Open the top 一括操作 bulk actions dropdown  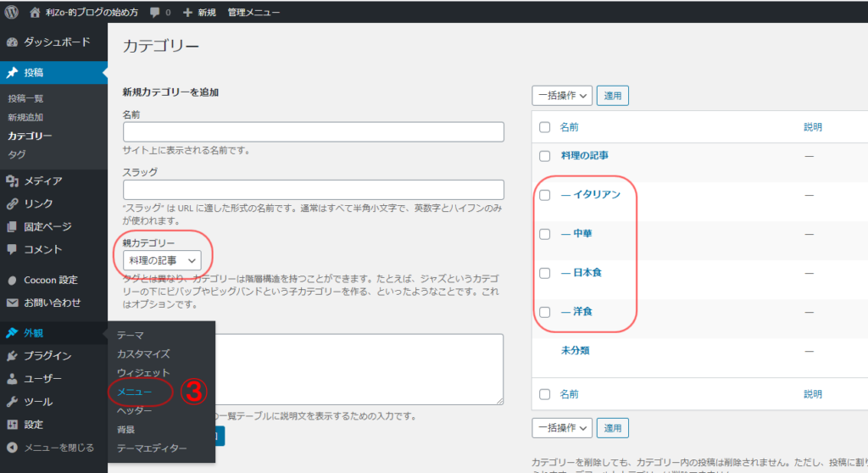tap(562, 96)
